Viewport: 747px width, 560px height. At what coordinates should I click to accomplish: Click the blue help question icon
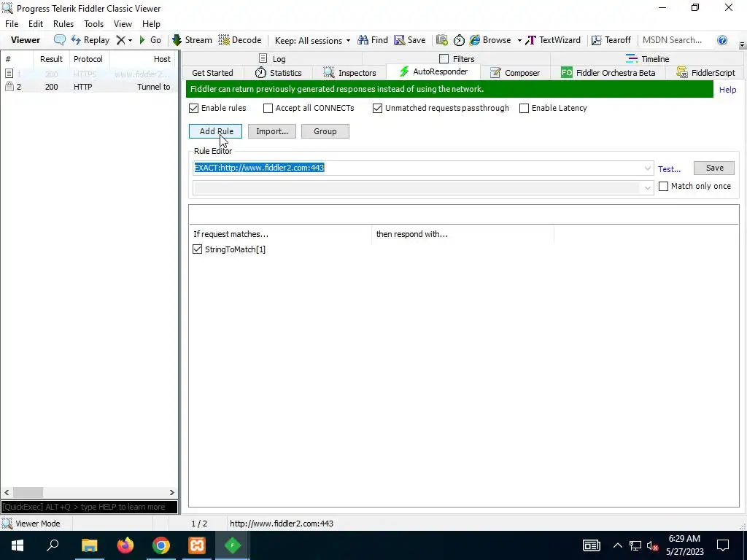(x=722, y=40)
